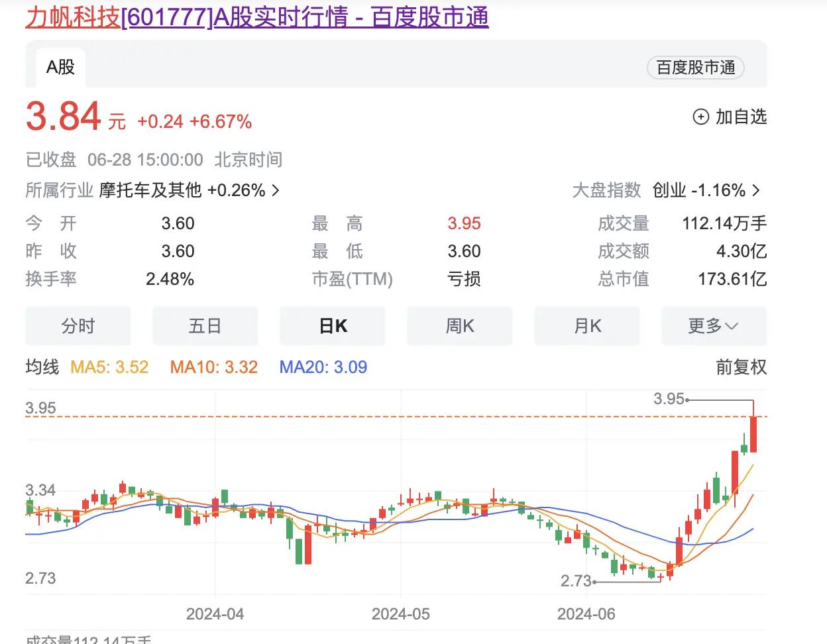827x644 pixels.
Task: Add stock via 加自选 label
Action: pyautogui.click(x=741, y=117)
